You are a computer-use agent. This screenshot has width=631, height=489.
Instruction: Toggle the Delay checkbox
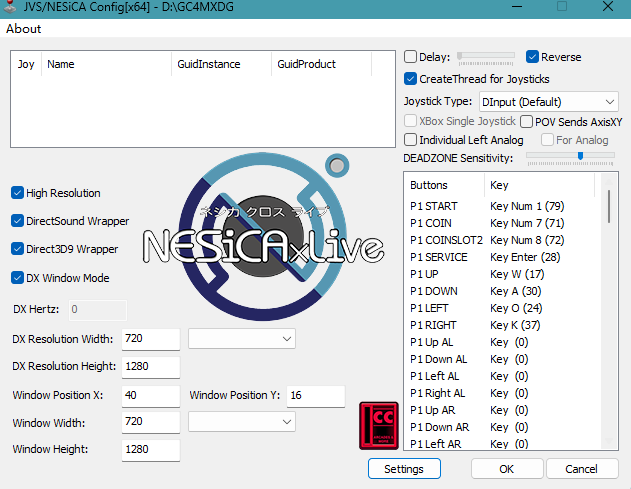tap(410, 57)
